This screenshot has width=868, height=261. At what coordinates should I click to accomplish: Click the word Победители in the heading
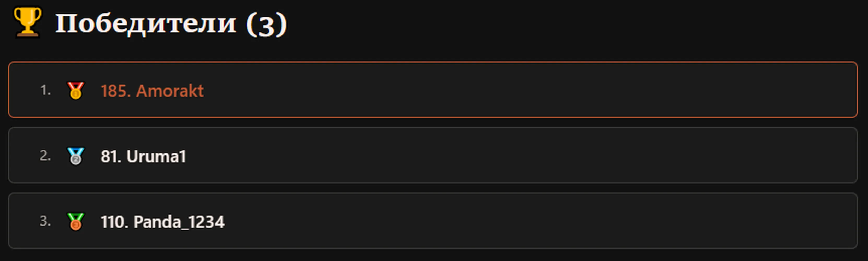[x=145, y=23]
